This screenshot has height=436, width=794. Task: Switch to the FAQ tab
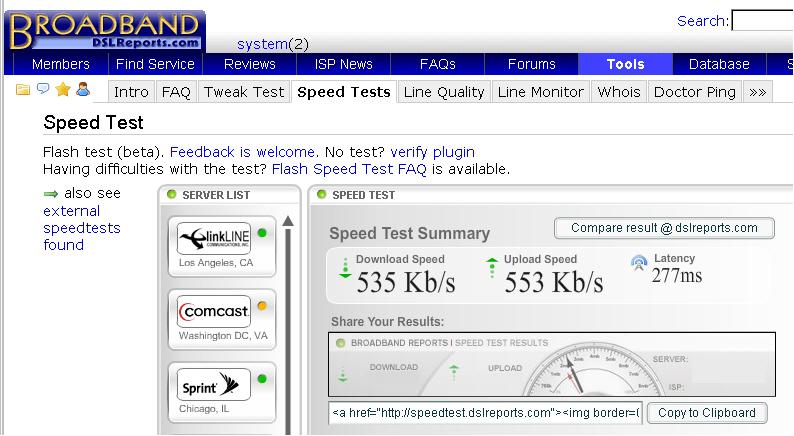(x=176, y=92)
